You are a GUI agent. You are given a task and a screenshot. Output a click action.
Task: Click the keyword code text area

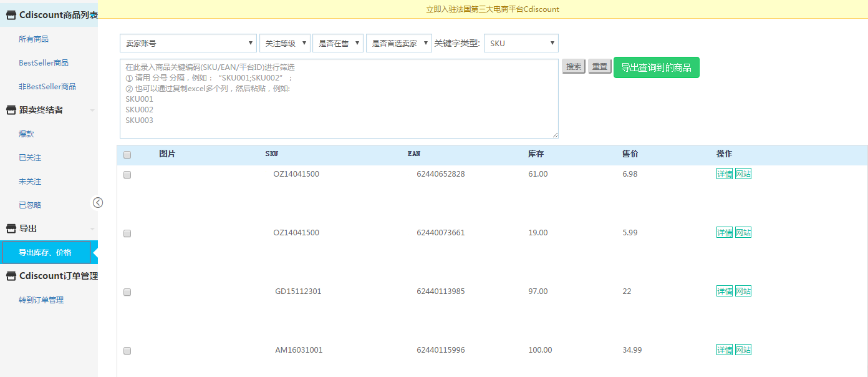point(339,99)
